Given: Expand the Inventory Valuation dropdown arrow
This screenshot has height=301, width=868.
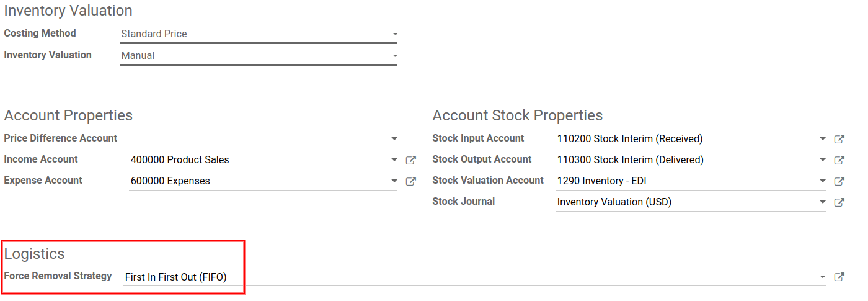Looking at the screenshot, I should [395, 56].
